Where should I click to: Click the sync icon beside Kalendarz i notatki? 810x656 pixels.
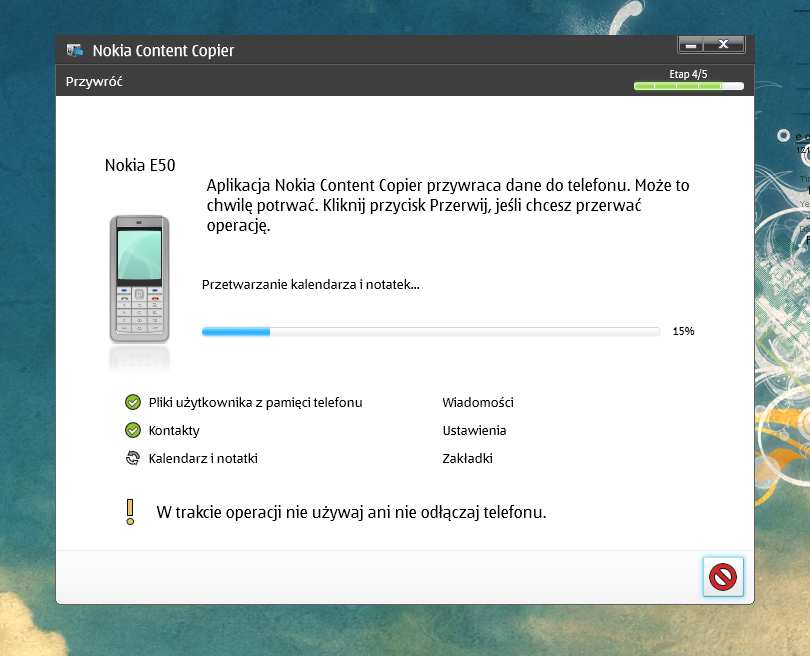133,458
